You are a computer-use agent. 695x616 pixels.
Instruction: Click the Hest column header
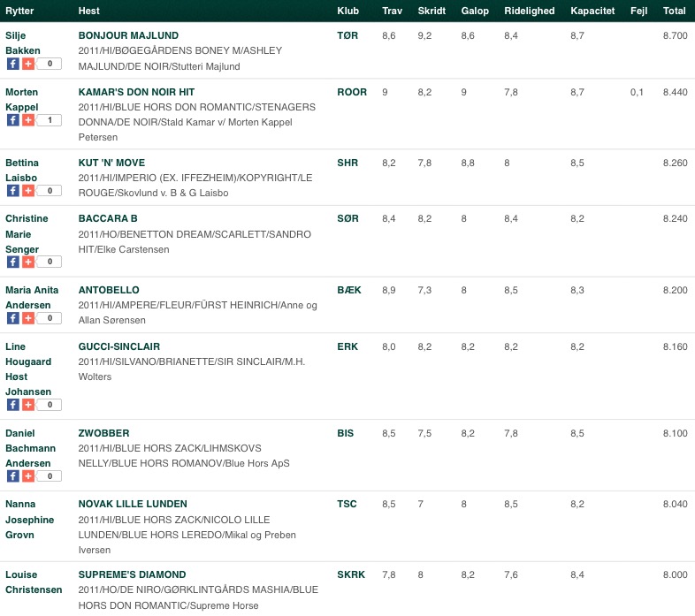pos(89,11)
